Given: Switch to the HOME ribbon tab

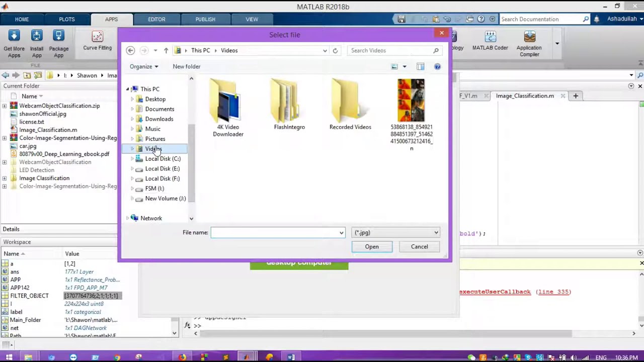Looking at the screenshot, I should [22, 19].
